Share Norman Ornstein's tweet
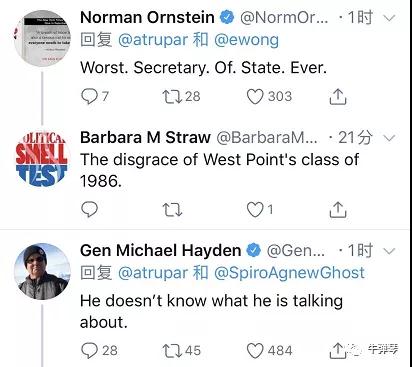Viewport: 412px width, 367px height. click(x=338, y=97)
